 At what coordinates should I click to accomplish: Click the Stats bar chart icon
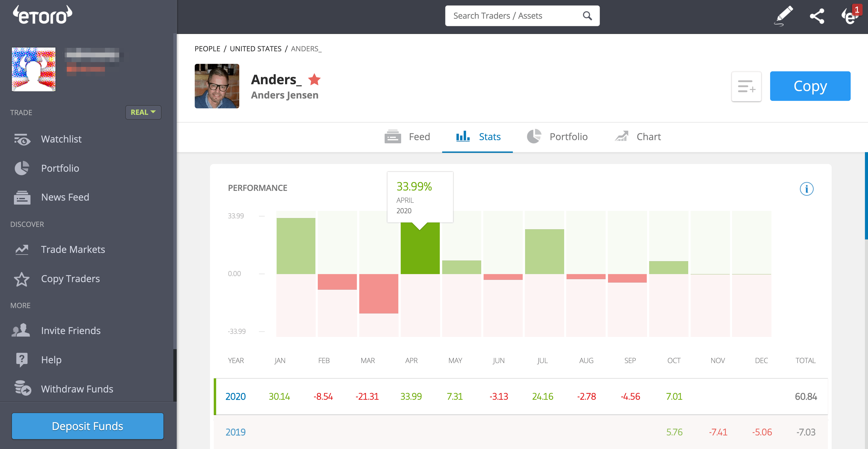[x=463, y=136]
